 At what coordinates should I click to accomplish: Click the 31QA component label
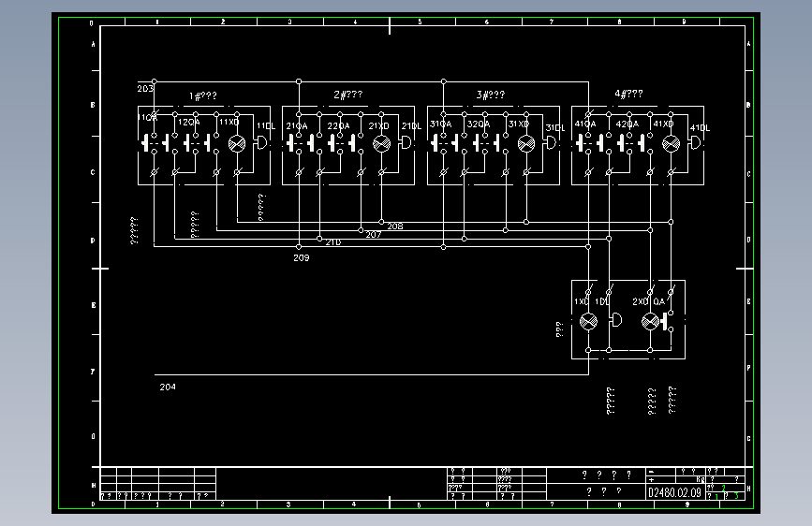tap(441, 124)
